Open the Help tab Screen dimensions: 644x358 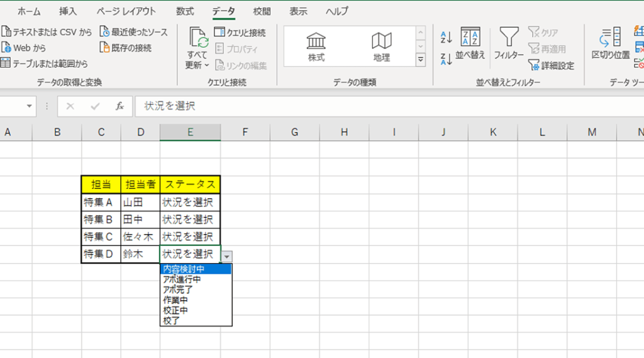point(337,11)
